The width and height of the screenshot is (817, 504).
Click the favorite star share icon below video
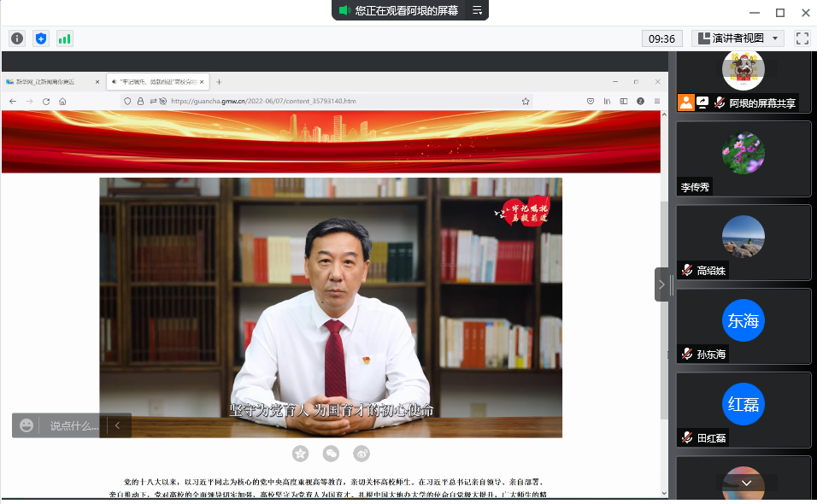coord(300,454)
